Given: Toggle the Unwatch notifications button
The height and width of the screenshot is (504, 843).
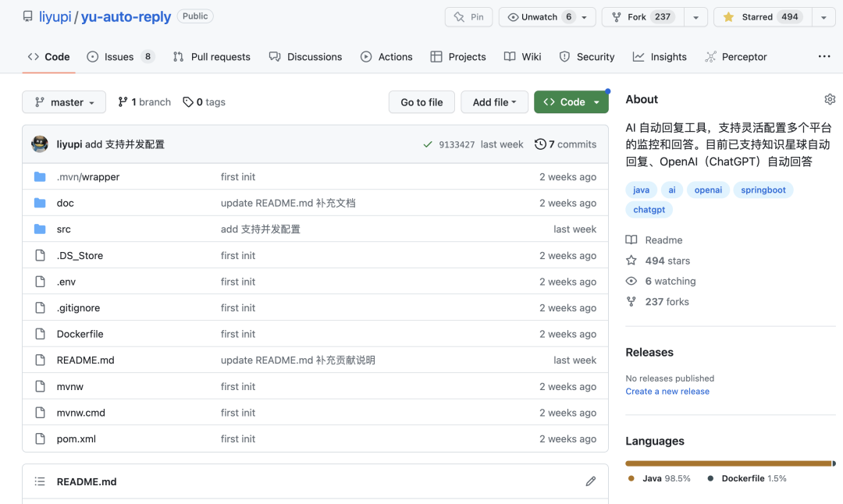Looking at the screenshot, I should pyautogui.click(x=540, y=17).
